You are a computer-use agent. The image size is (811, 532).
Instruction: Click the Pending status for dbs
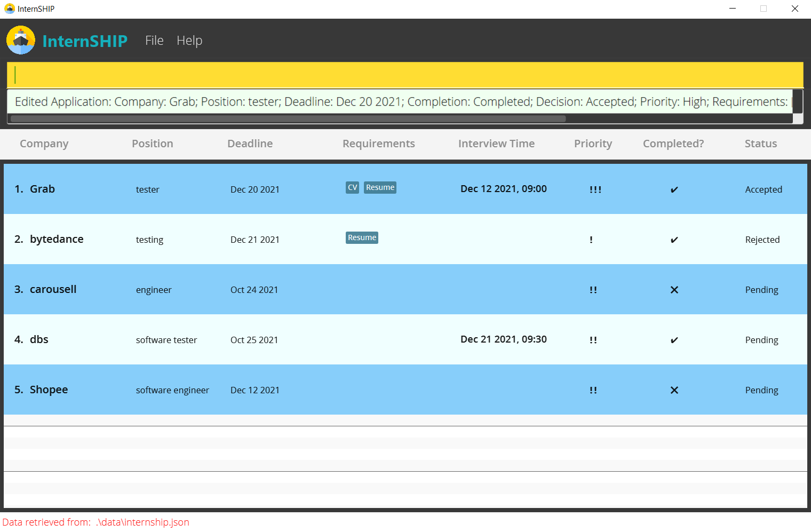762,340
